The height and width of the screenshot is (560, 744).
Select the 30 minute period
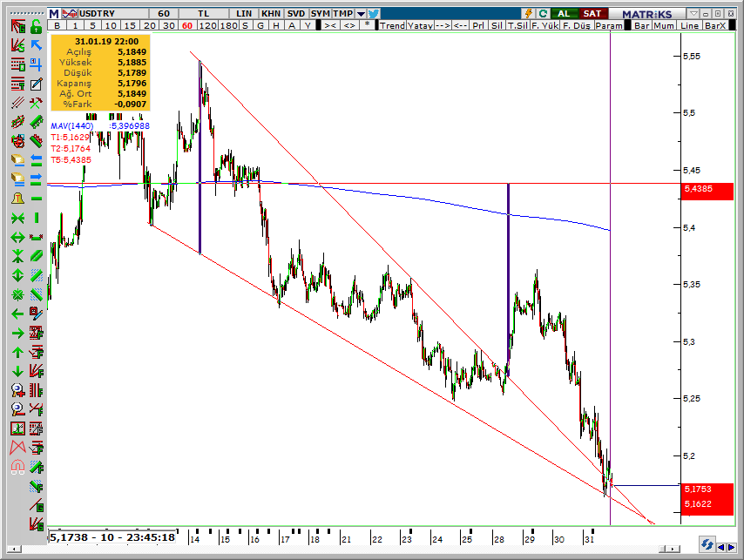169,25
